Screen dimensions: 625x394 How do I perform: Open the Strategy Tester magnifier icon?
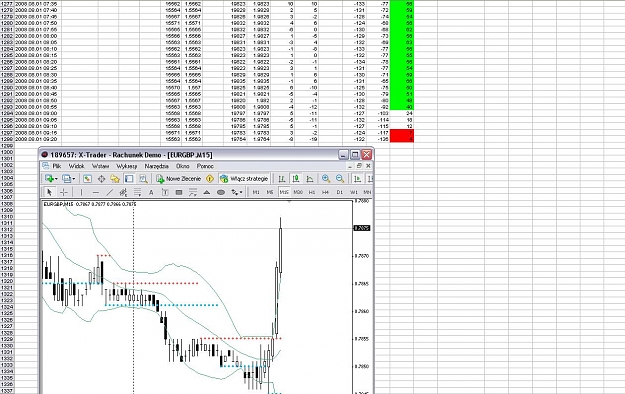(x=143, y=179)
